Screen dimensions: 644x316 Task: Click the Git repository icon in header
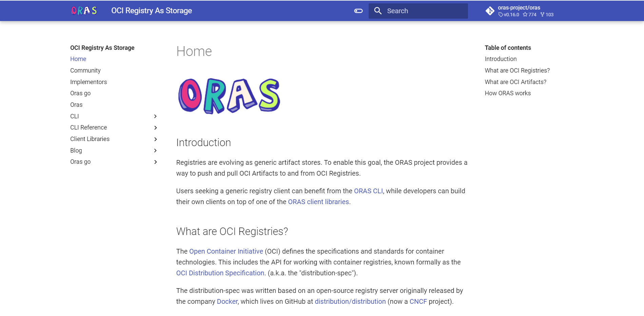click(490, 11)
